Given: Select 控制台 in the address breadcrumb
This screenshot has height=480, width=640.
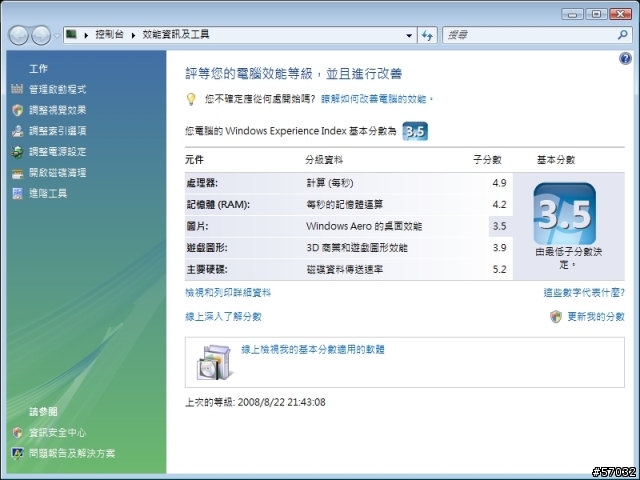Looking at the screenshot, I should (109, 35).
